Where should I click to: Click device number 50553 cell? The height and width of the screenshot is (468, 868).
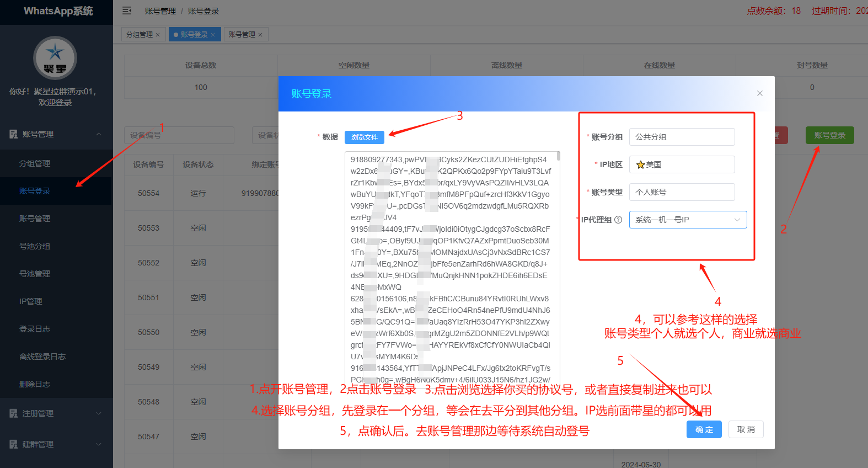(149, 228)
